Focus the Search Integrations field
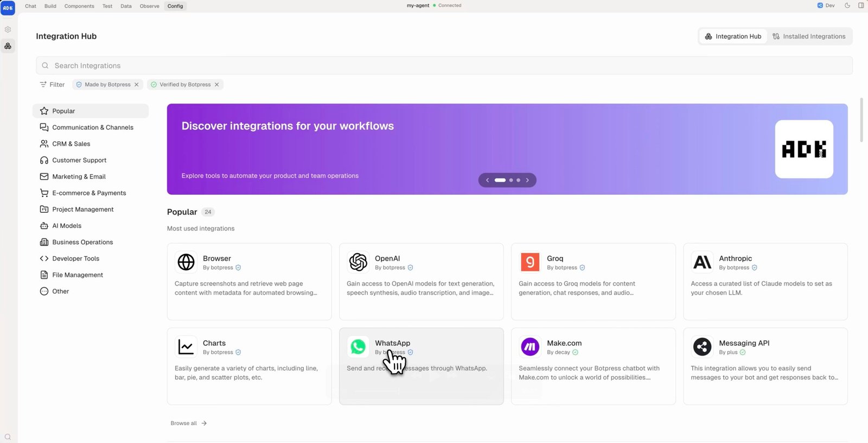 click(x=444, y=66)
